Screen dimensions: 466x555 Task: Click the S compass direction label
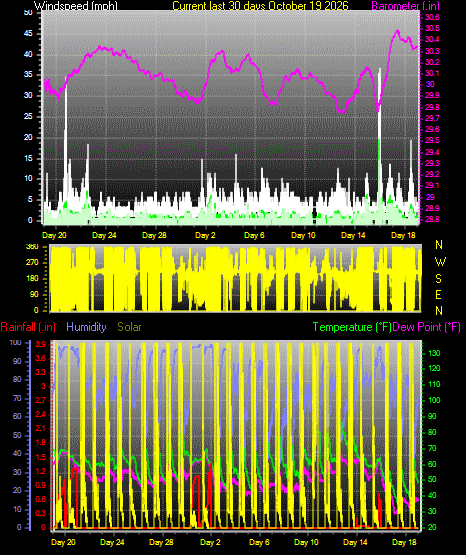438,279
